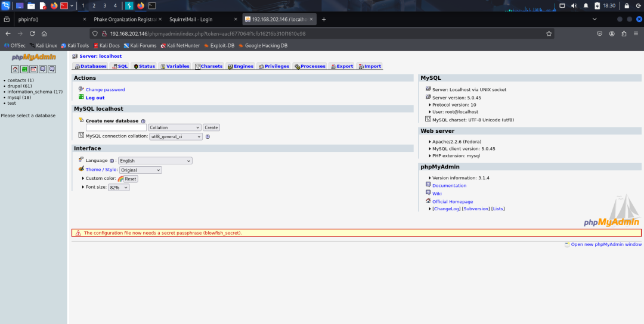Image resolution: width=644 pixels, height=324 pixels.
Task: Open the Firefox list all tabs chevron
Action: [x=595, y=19]
